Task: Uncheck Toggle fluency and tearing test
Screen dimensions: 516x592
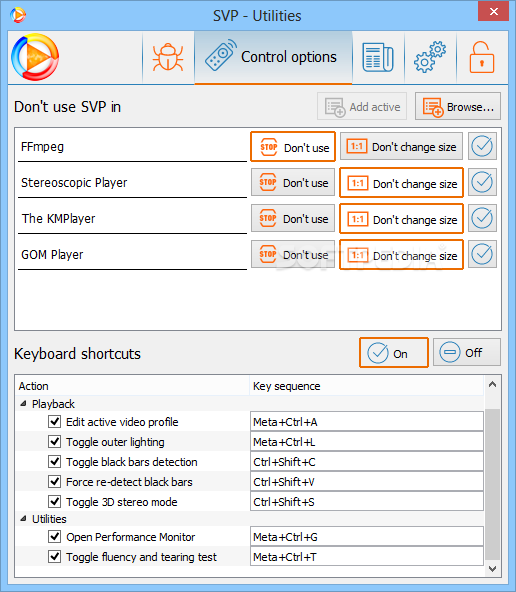Action: pos(55,557)
